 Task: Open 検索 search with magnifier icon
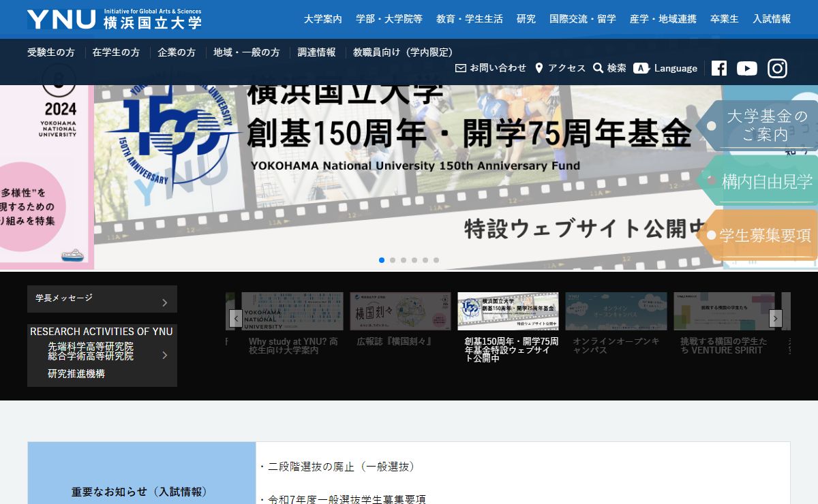(609, 68)
